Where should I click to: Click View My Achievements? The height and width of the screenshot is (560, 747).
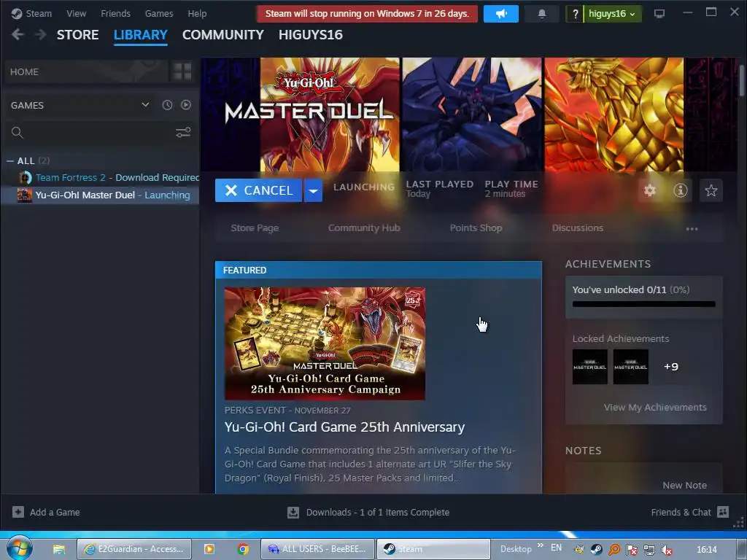pyautogui.click(x=655, y=407)
